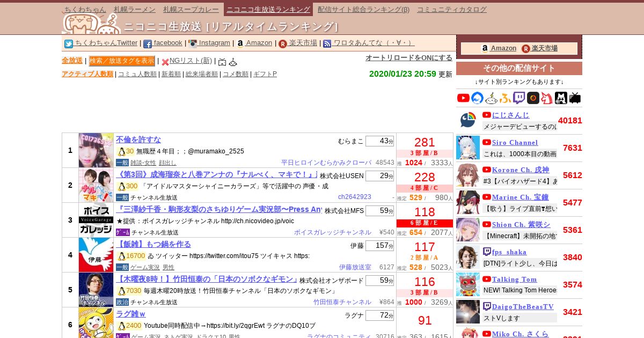Open the ラグ雑ｗ broadcast

pos(131,314)
